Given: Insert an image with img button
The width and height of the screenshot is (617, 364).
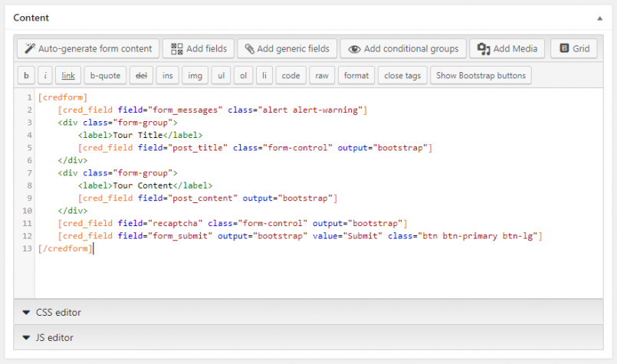Looking at the screenshot, I should click(195, 75).
